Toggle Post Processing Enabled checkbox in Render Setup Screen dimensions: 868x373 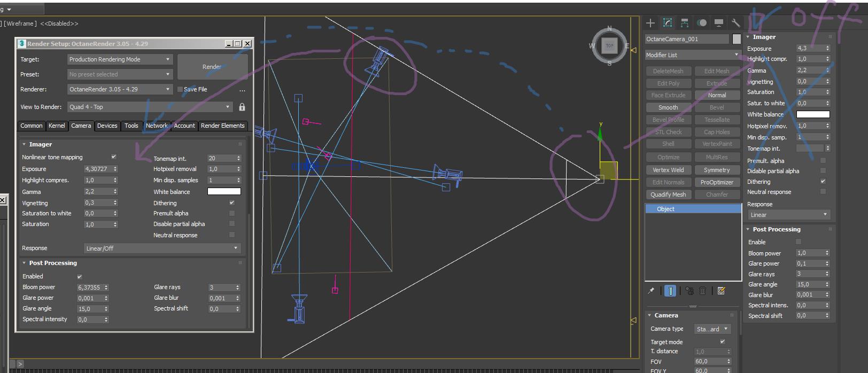pos(80,276)
